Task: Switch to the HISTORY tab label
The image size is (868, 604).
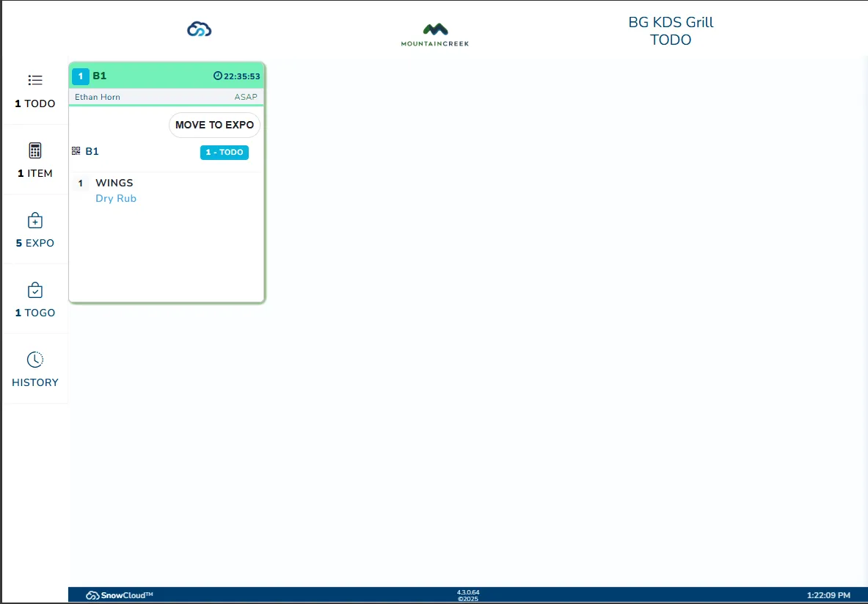Action: coord(35,382)
